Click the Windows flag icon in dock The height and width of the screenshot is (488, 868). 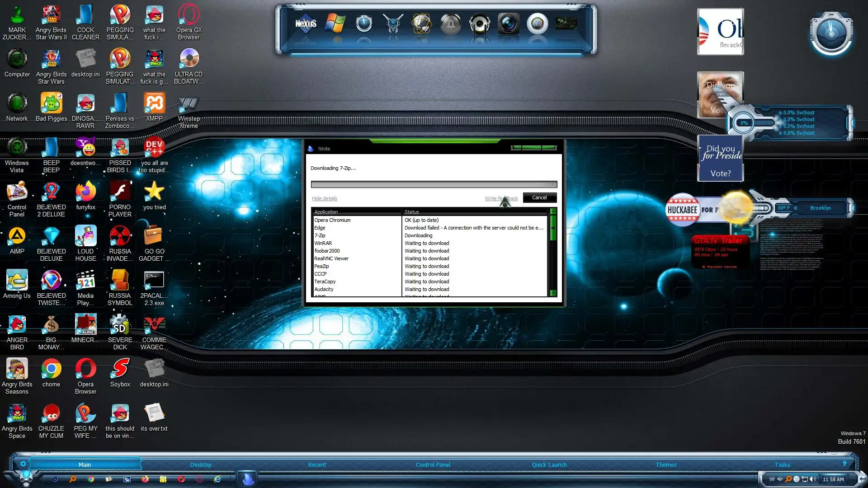[x=335, y=23]
